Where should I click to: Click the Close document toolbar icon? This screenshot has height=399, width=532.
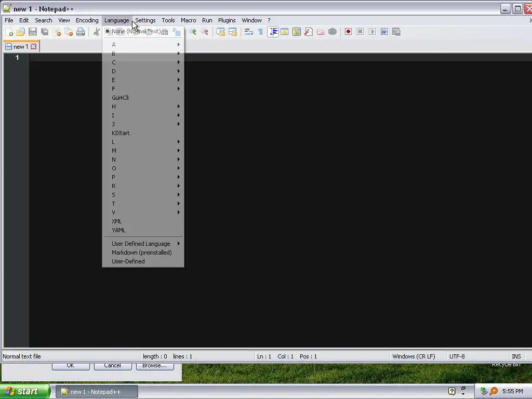[57, 32]
